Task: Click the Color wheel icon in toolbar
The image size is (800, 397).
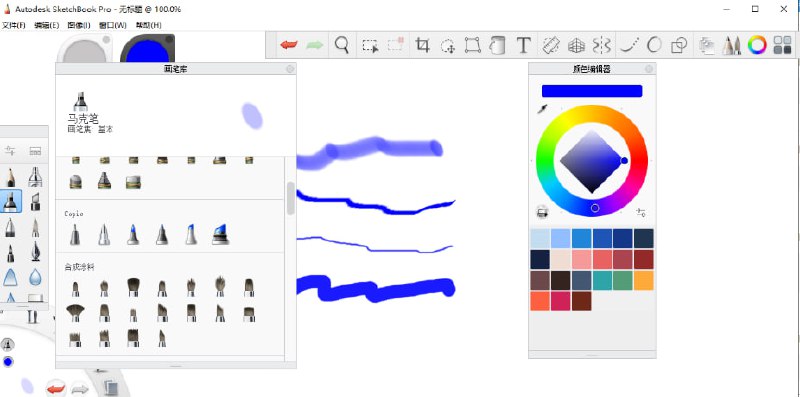Action: point(757,45)
